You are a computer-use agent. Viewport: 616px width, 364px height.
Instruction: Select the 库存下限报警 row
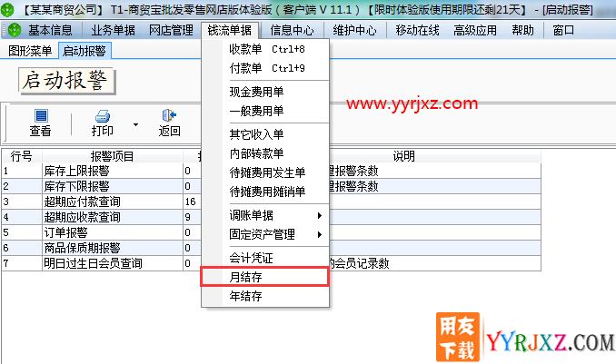pos(271,186)
